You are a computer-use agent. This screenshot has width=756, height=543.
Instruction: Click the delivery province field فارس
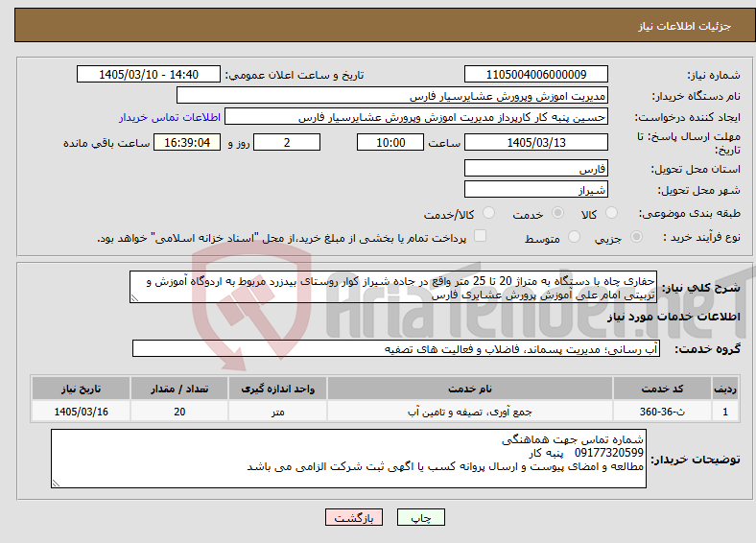[x=536, y=168]
